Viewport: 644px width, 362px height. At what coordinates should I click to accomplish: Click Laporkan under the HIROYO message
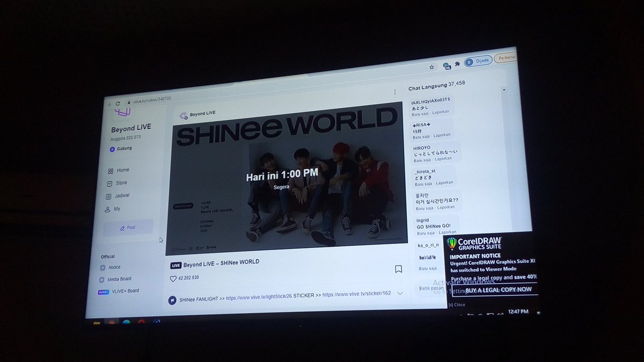tap(443, 159)
